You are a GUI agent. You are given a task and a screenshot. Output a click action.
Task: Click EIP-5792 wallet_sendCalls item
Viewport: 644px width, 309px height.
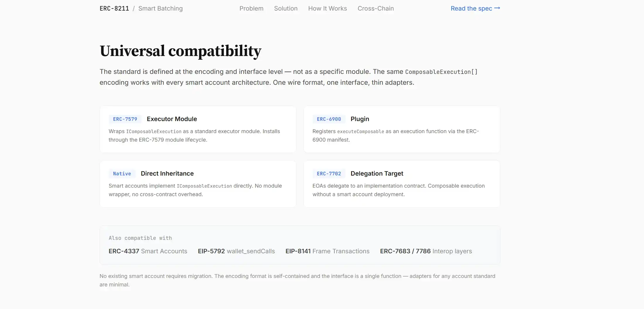click(236, 251)
